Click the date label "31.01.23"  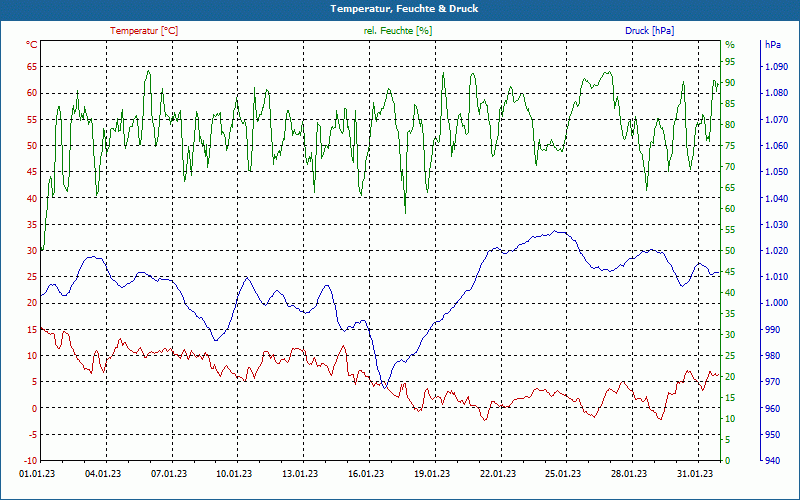[695, 473]
